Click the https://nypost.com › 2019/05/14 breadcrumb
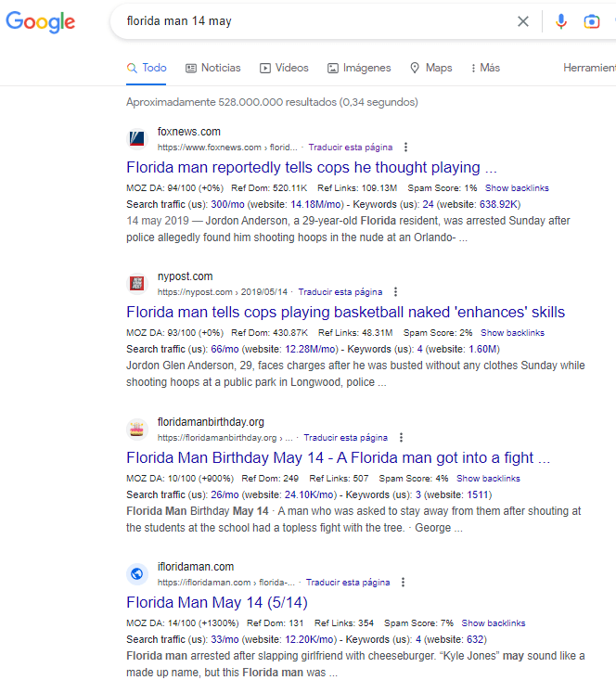Image resolution: width=616 pixels, height=693 pixels. click(223, 291)
